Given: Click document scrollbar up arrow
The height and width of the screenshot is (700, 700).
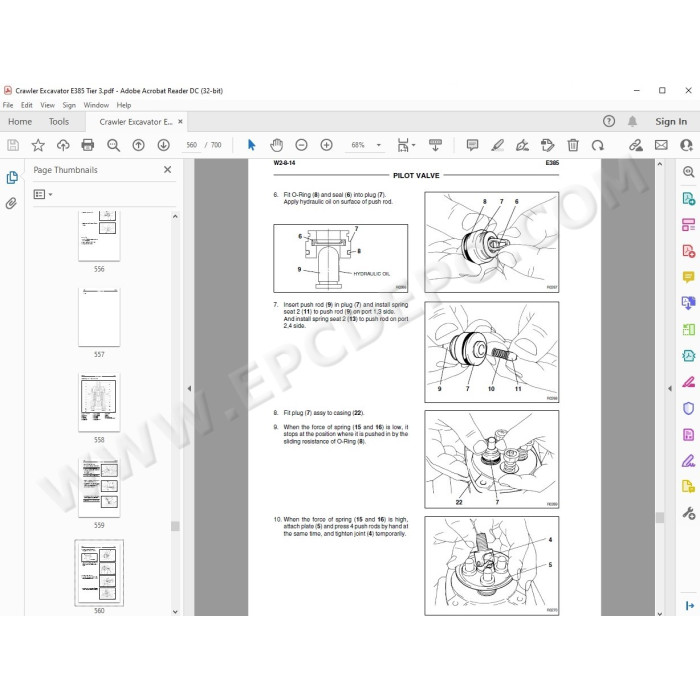Looking at the screenshot, I should 660,164.
